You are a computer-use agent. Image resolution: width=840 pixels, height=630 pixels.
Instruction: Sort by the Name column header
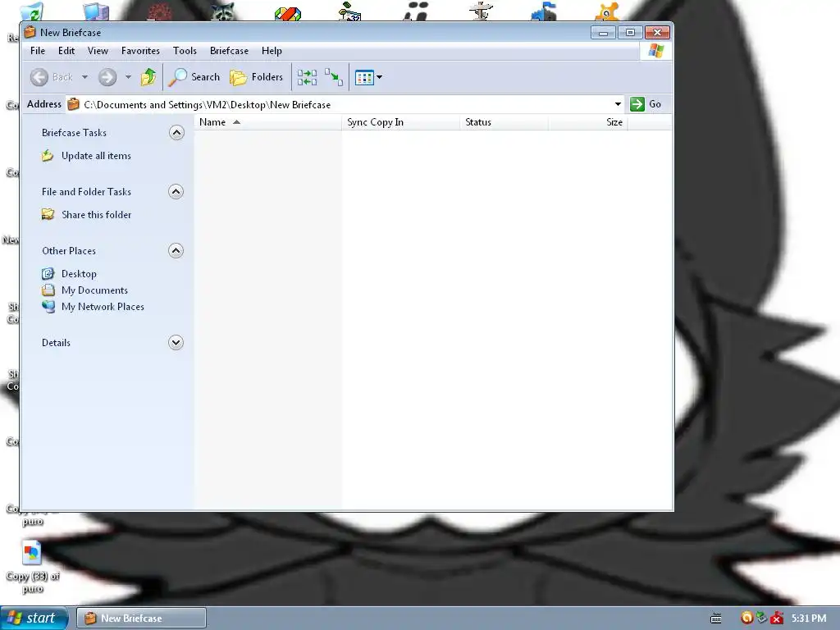[x=267, y=122]
